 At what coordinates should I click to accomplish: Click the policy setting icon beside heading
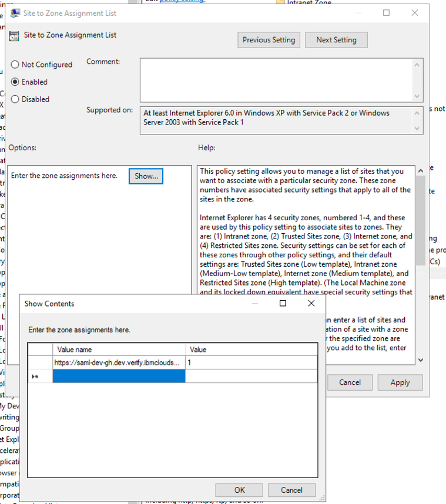14,36
